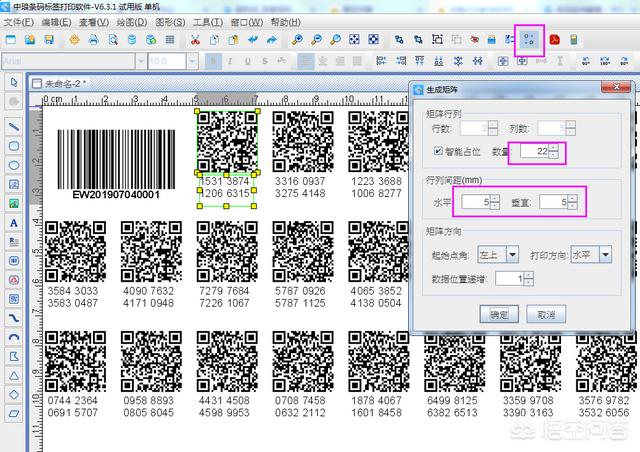This screenshot has height=452, width=640.
Task: Click the 水平 spacing input field
Action: coord(476,202)
